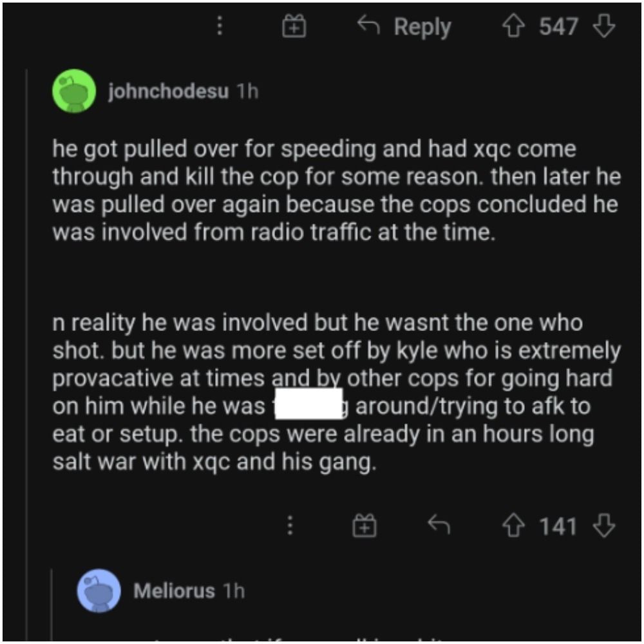Image resolution: width=644 pixels, height=644 pixels.
Task: Downvote the top comment
Action: point(605,26)
